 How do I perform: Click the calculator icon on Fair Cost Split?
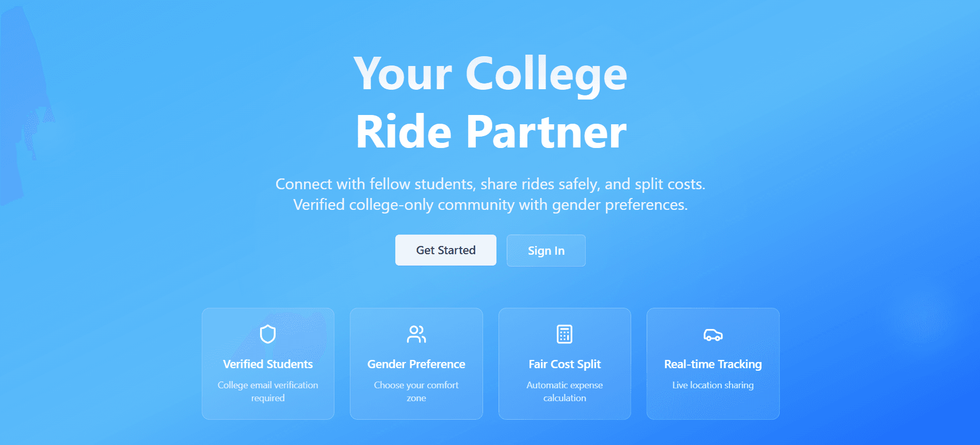click(x=565, y=334)
